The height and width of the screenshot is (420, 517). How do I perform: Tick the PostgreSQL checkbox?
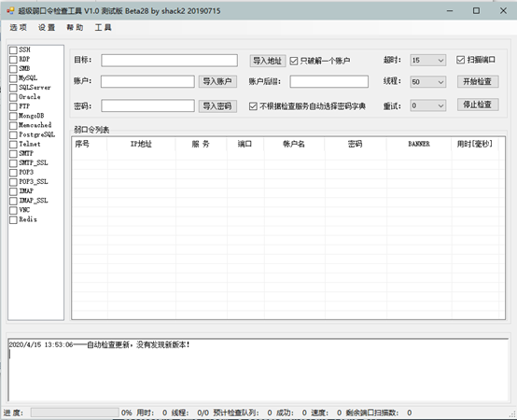coord(13,135)
